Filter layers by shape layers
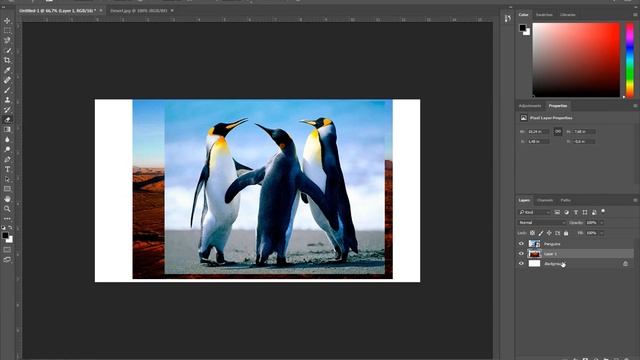The image size is (640, 360). click(585, 212)
